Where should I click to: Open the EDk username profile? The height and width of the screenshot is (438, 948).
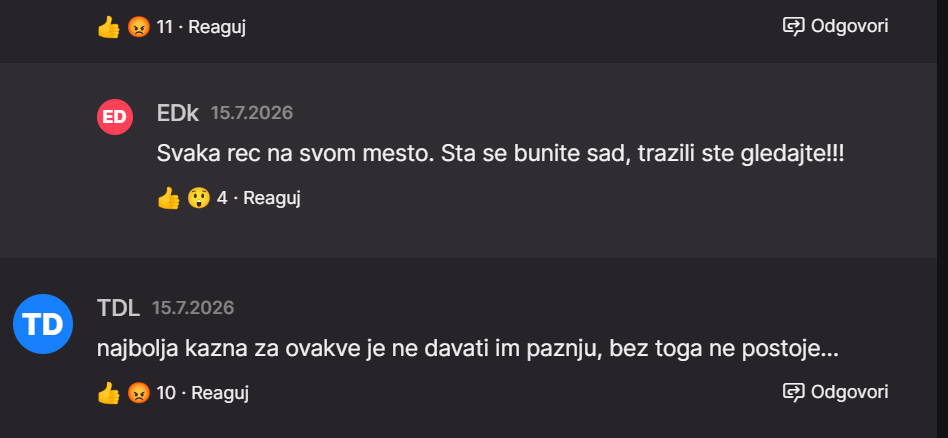point(178,113)
